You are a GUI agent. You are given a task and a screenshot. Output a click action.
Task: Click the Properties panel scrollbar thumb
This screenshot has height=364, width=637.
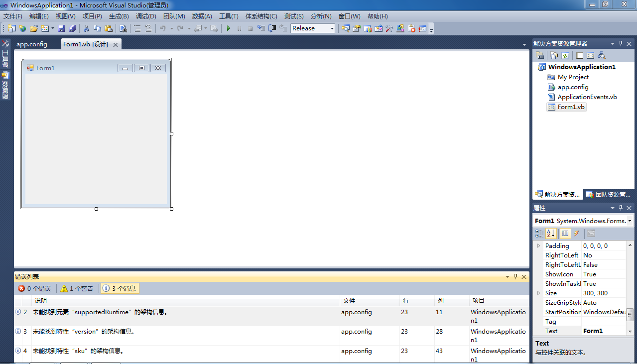tap(630, 315)
